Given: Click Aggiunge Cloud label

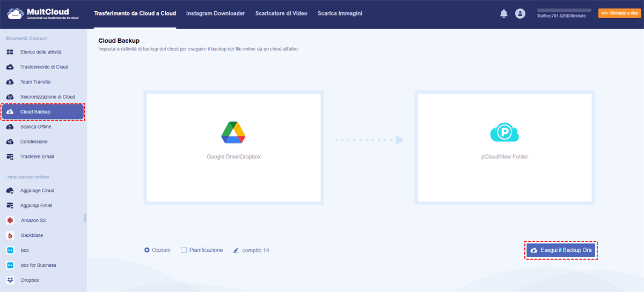Looking at the screenshot, I should click(x=37, y=191).
